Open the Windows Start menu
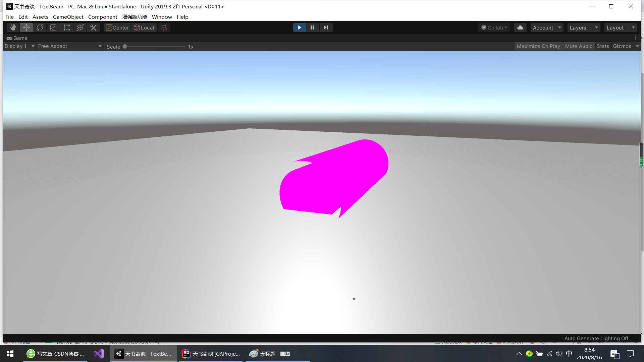644x362 pixels. (x=10, y=354)
